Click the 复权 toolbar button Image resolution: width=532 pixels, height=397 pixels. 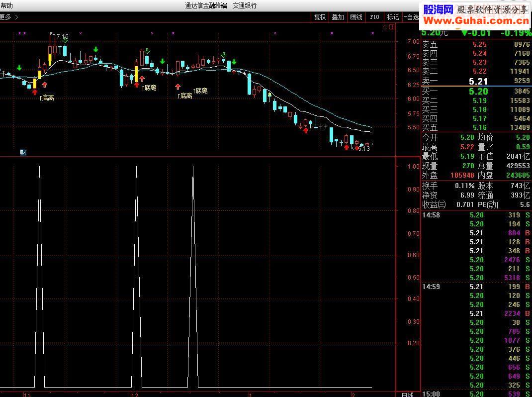click(x=320, y=17)
